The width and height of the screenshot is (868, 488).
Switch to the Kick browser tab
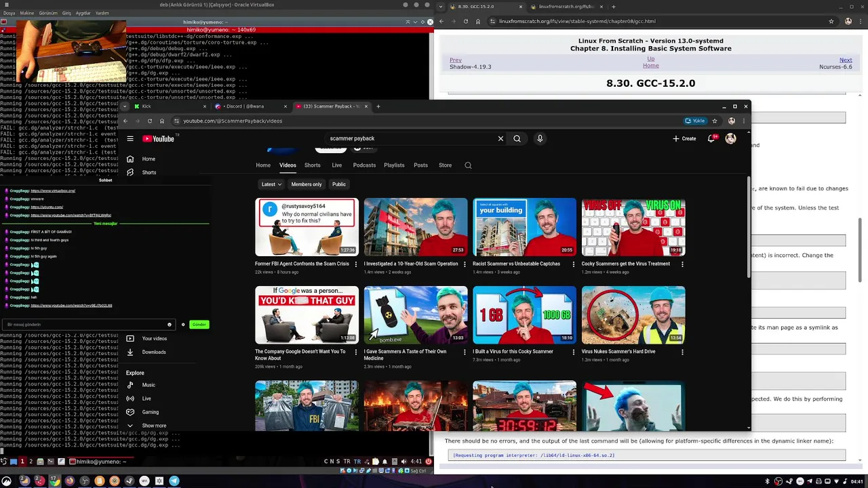click(170, 106)
